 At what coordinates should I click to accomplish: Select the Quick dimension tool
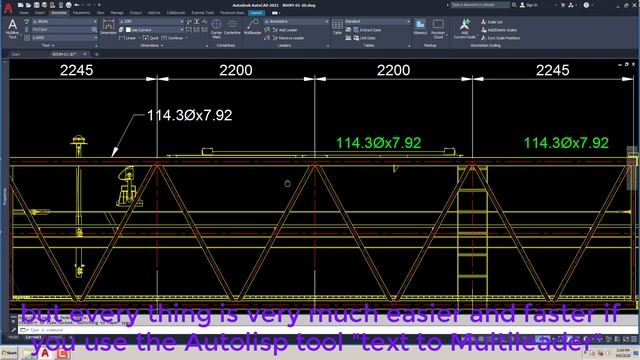click(x=151, y=38)
